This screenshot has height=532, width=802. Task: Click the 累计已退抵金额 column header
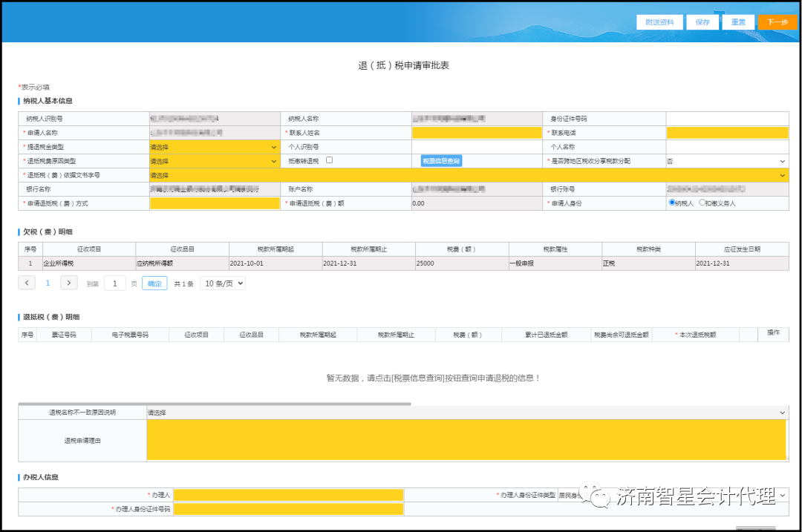(x=547, y=335)
